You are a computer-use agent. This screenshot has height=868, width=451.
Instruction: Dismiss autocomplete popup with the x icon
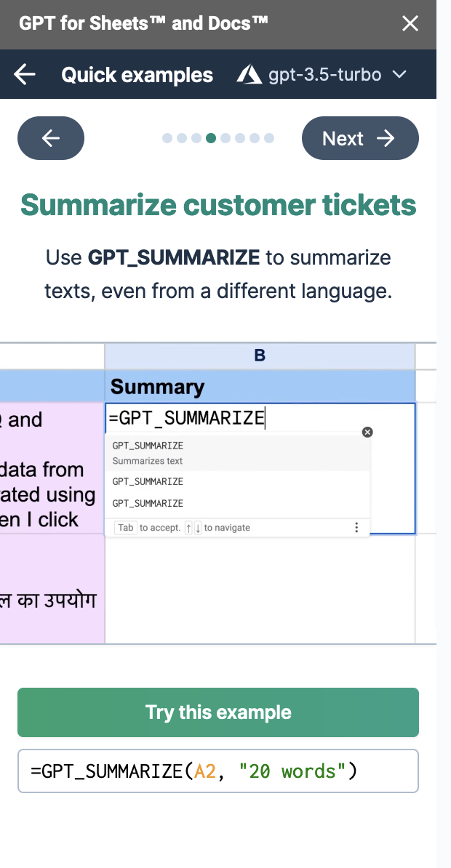pyautogui.click(x=367, y=433)
